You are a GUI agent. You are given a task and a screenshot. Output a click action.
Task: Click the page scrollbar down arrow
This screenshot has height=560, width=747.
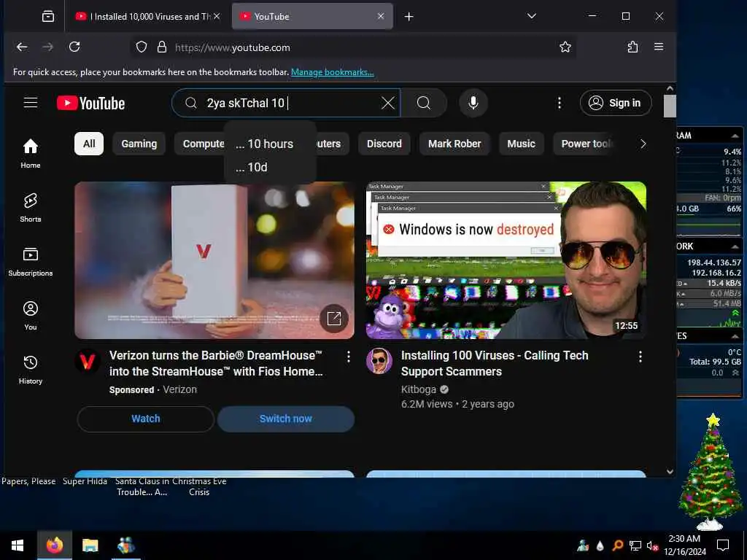[x=670, y=472]
